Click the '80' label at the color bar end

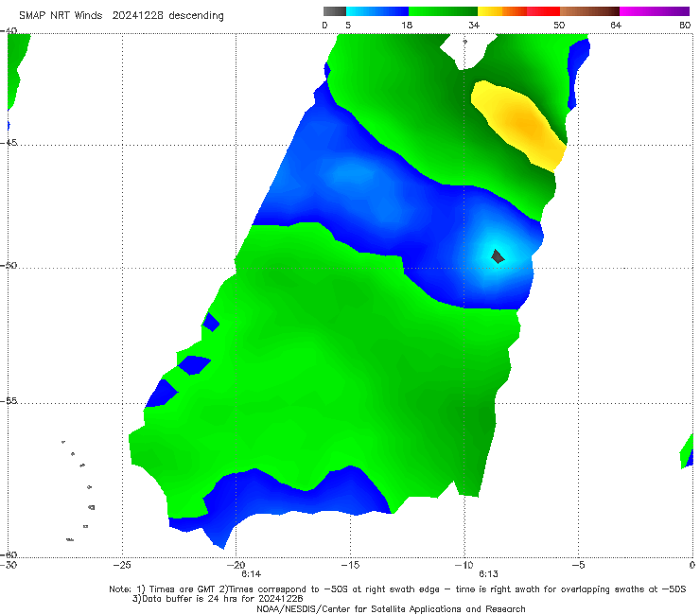[x=685, y=25]
